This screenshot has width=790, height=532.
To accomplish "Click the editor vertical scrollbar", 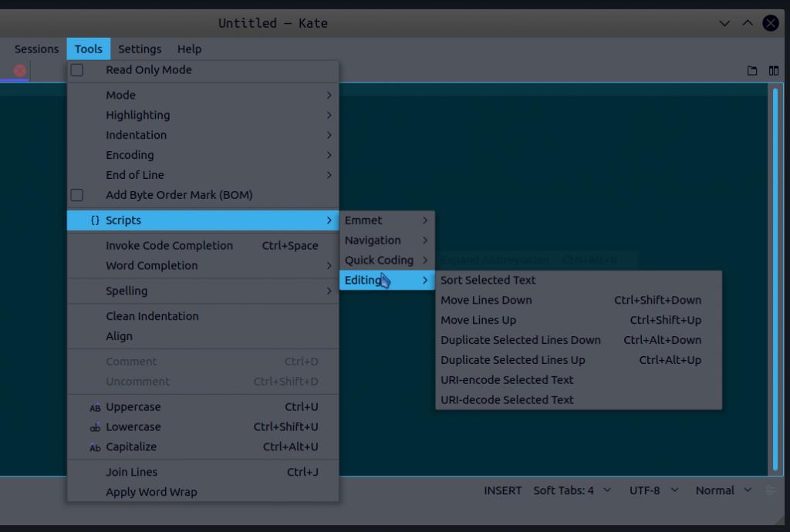I will pos(775,278).
